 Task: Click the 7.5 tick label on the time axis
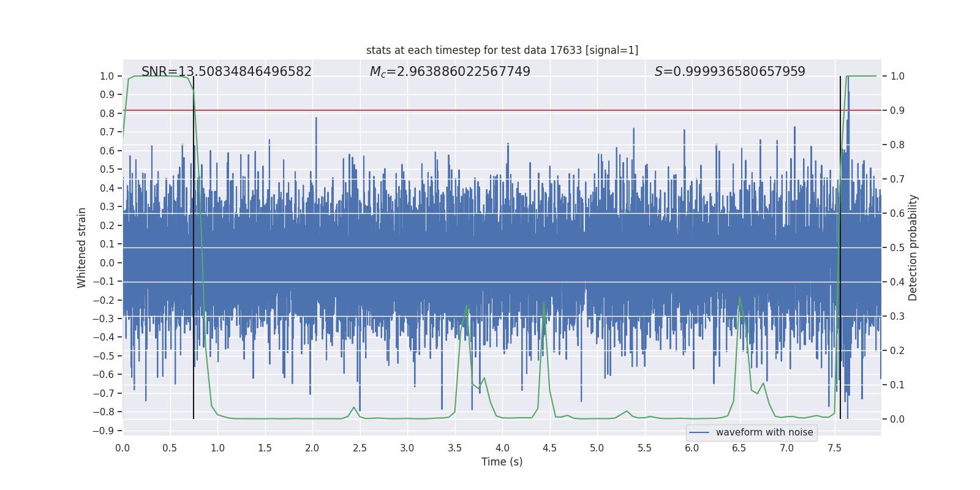point(834,448)
